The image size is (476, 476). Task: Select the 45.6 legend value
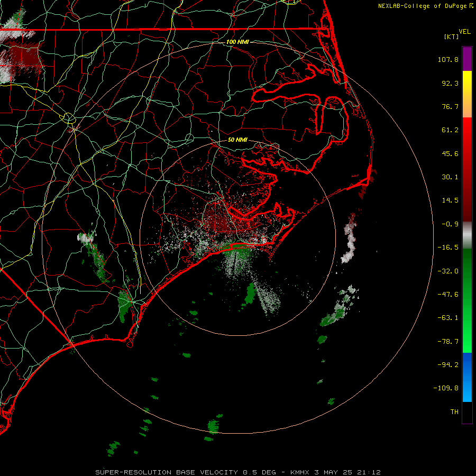(450, 153)
